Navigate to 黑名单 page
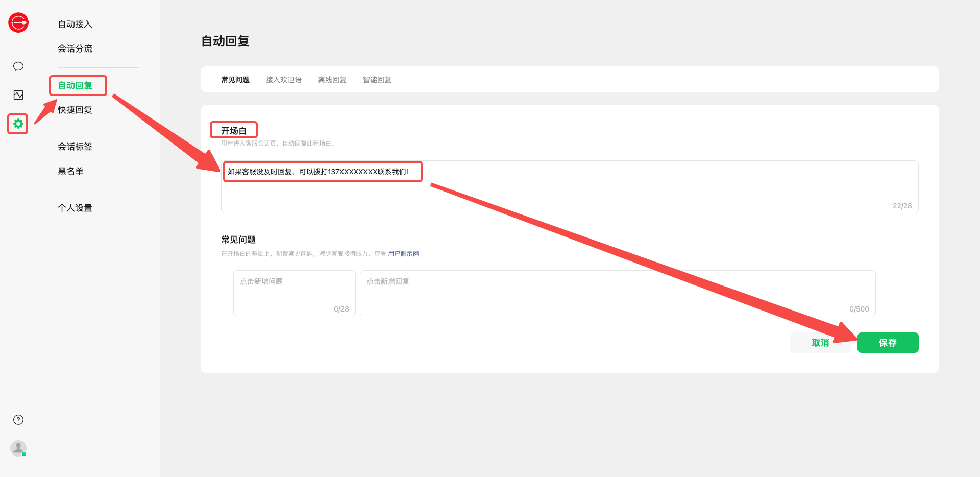 [x=70, y=171]
